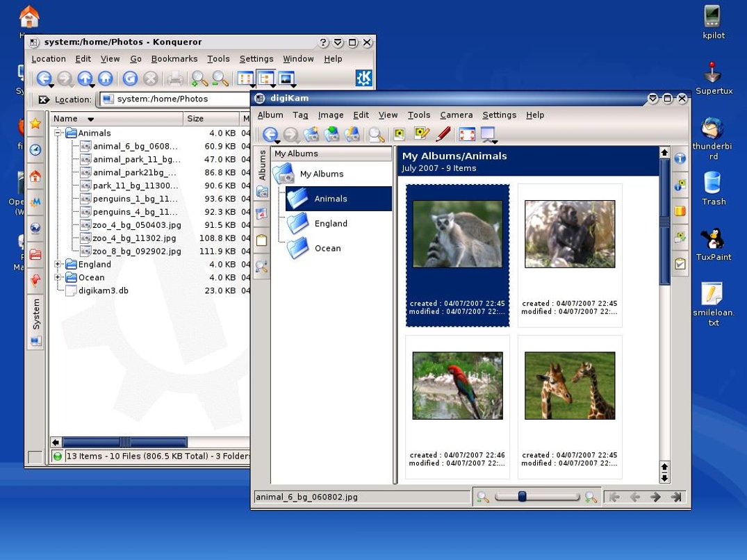This screenshot has height=560, width=747.
Task: Click Konqueror's up arrow toolbar button
Action: coord(85,78)
